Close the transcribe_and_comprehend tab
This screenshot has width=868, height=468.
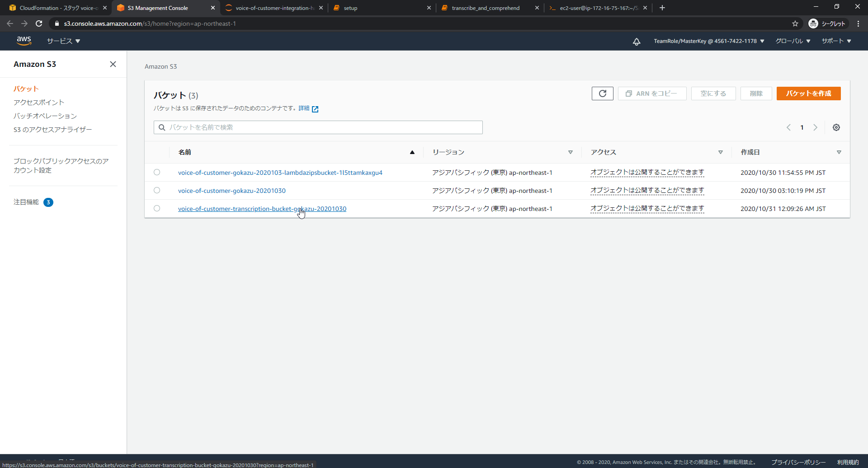(x=537, y=8)
